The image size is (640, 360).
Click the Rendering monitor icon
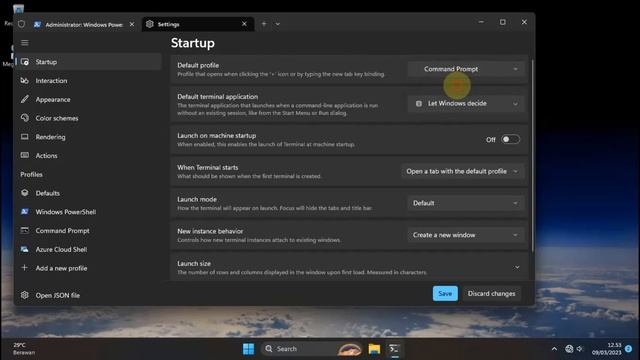pyautogui.click(x=25, y=137)
